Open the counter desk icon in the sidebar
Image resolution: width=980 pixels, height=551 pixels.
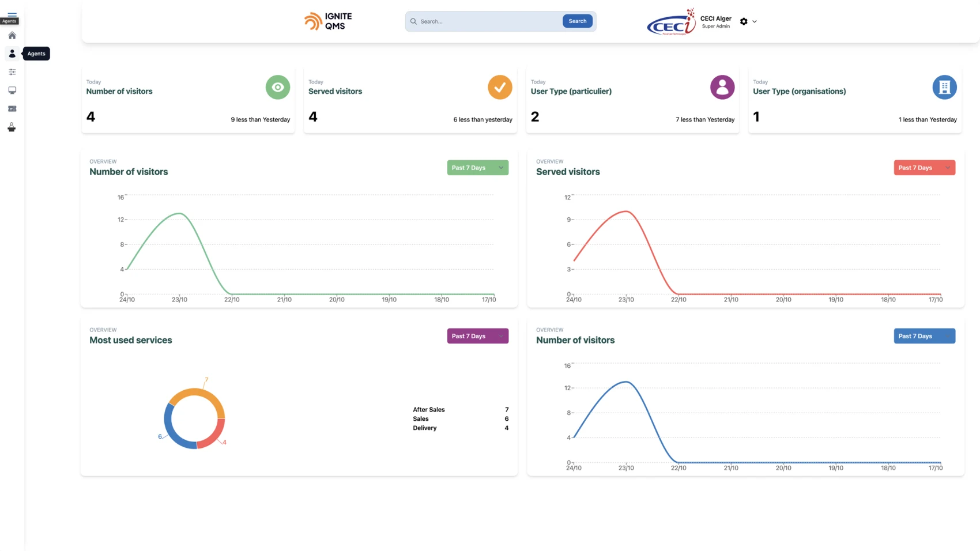point(12,127)
